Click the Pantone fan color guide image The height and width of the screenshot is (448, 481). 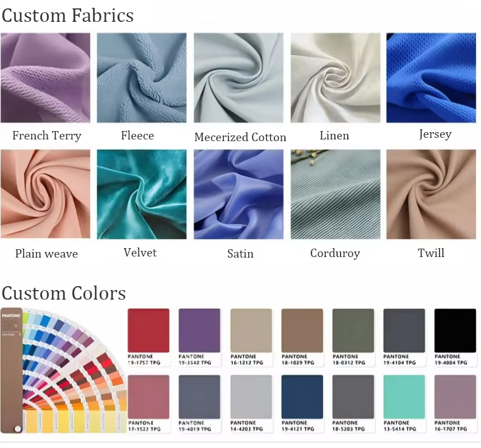click(x=63, y=370)
